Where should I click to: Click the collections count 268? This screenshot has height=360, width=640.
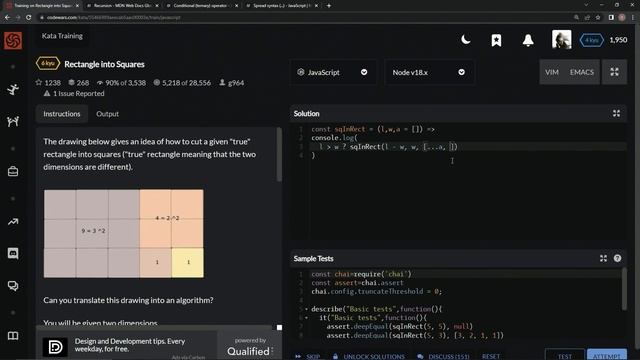coord(79,83)
